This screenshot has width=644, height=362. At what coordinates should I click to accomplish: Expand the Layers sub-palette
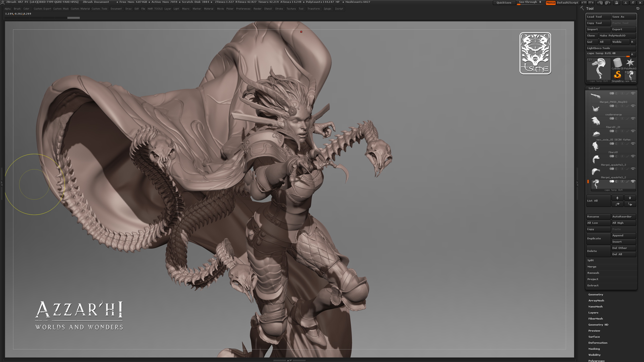(593, 312)
